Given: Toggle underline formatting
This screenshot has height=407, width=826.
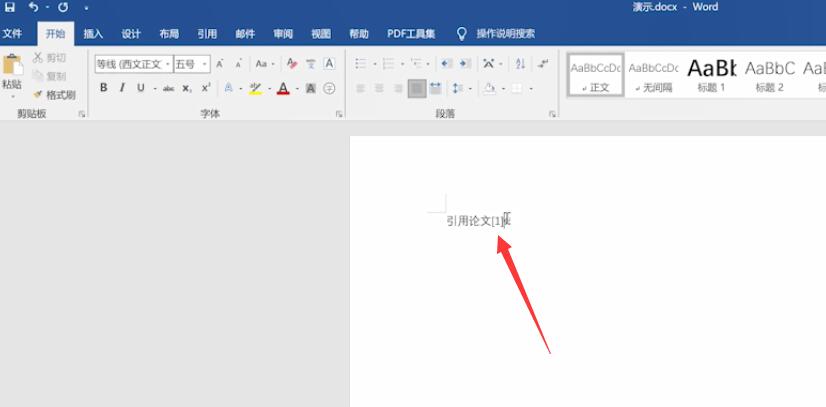Looking at the screenshot, I should click(141, 88).
